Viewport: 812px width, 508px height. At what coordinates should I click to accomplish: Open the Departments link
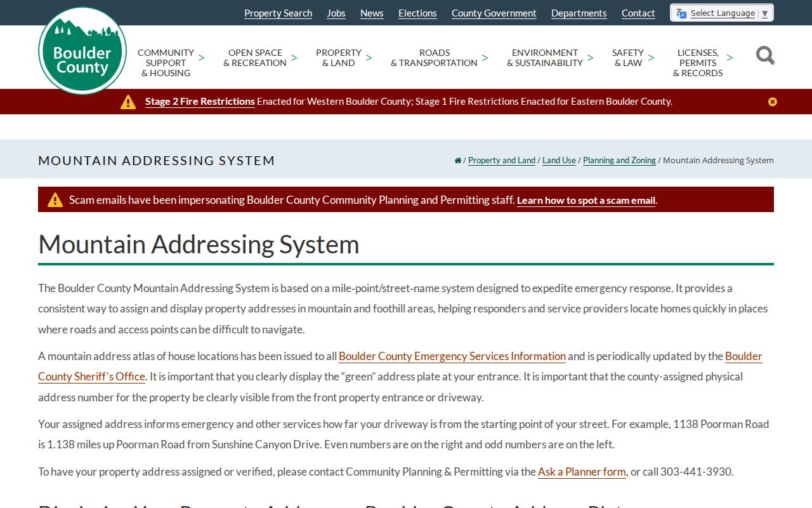579,13
